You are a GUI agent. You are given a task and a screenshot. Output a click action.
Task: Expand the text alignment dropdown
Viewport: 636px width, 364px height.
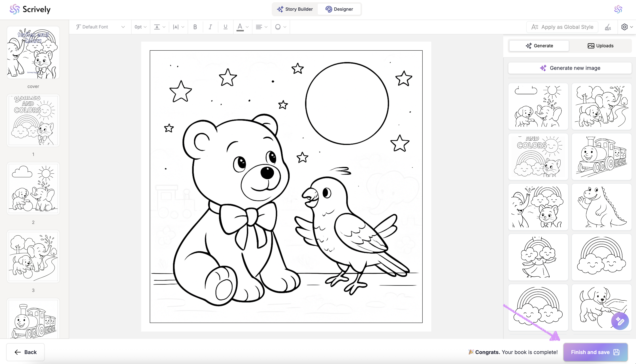(261, 27)
